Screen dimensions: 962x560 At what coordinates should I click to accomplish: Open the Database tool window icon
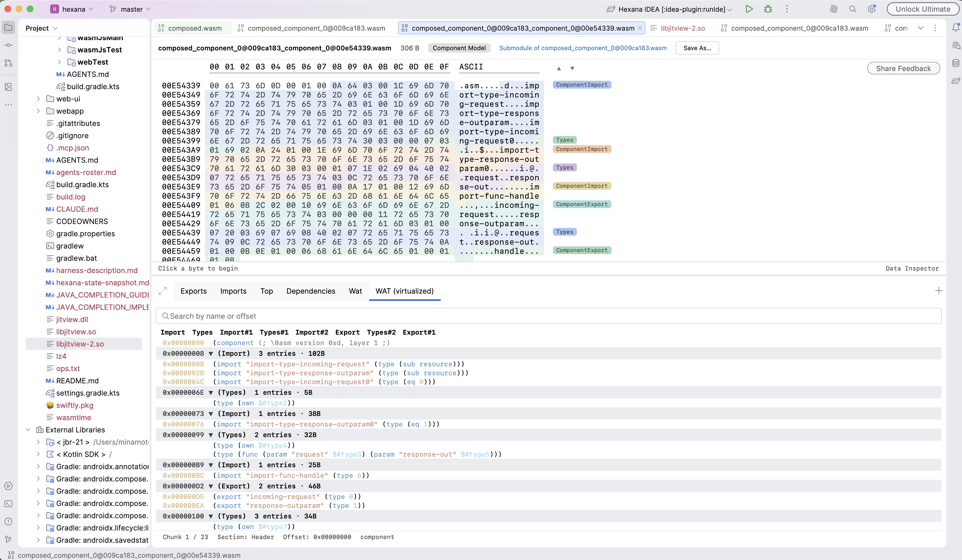956,63
